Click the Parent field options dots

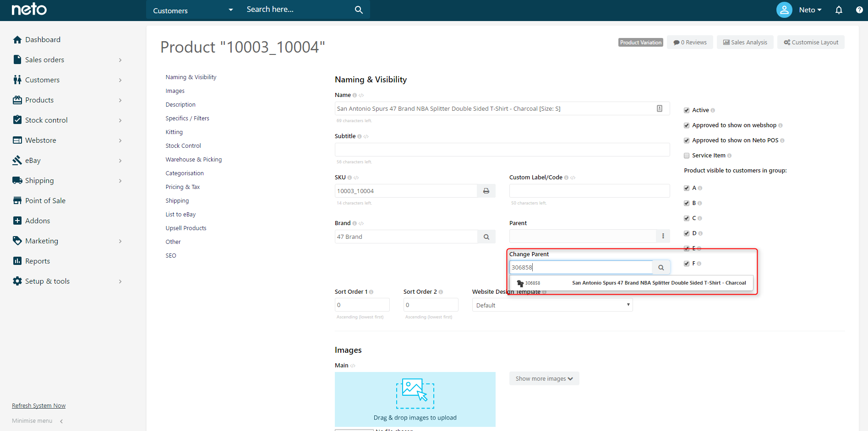(663, 236)
